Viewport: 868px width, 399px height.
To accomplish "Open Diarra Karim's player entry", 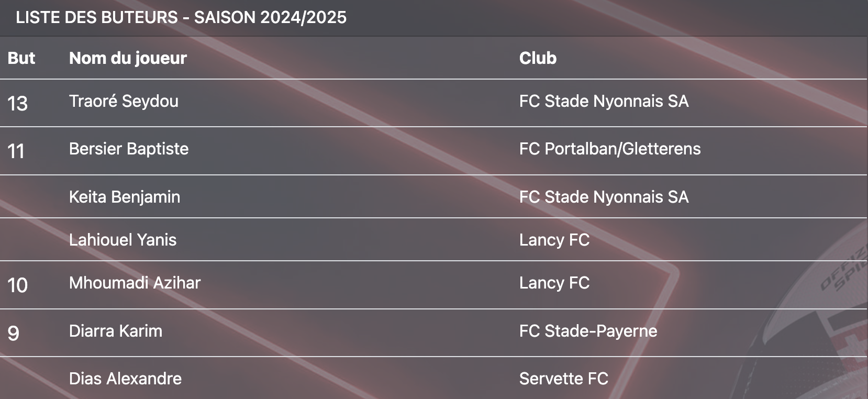I will pos(116,331).
